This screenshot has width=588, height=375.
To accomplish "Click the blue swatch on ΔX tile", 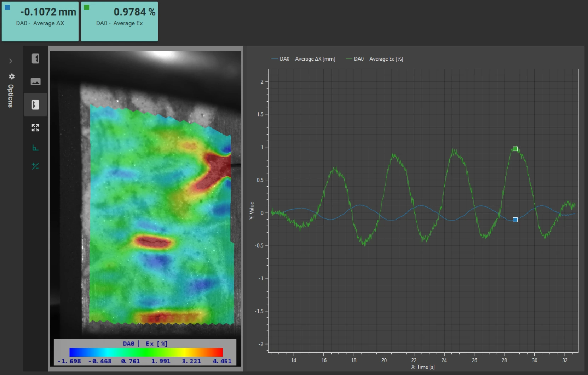I will coord(7,7).
